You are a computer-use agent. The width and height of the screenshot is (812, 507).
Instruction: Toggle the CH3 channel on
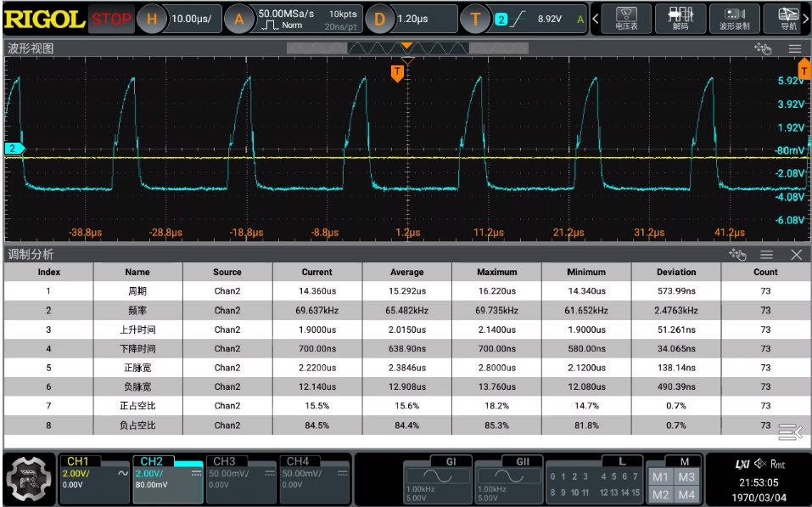point(241,479)
